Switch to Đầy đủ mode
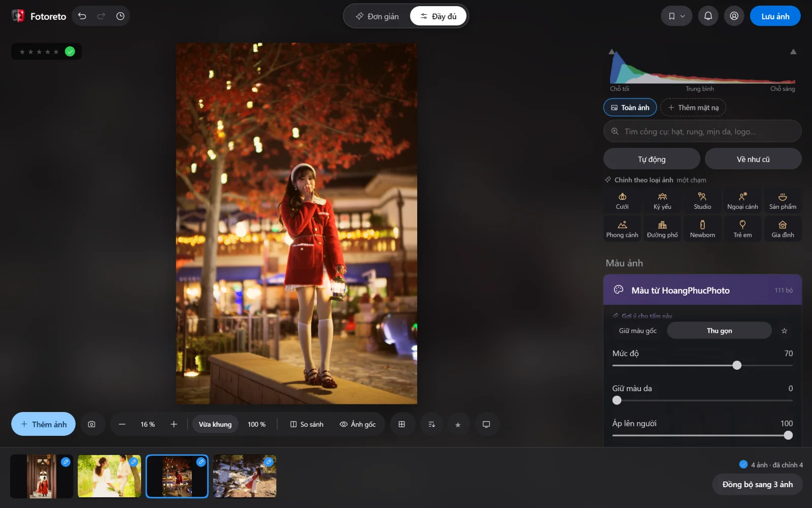Screen dimensions: 812x508 [x=438, y=16]
